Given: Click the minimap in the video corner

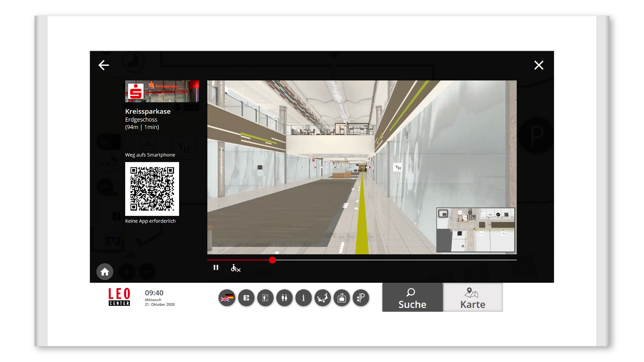Looking at the screenshot, I should (x=476, y=230).
